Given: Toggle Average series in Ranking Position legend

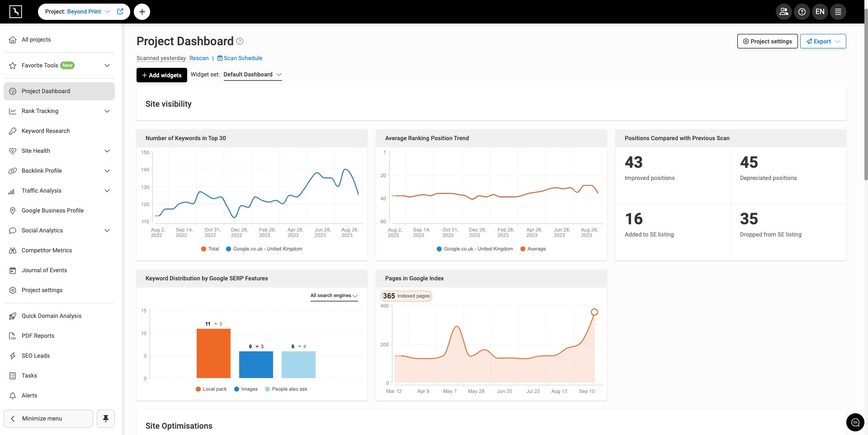Looking at the screenshot, I should click(x=533, y=249).
